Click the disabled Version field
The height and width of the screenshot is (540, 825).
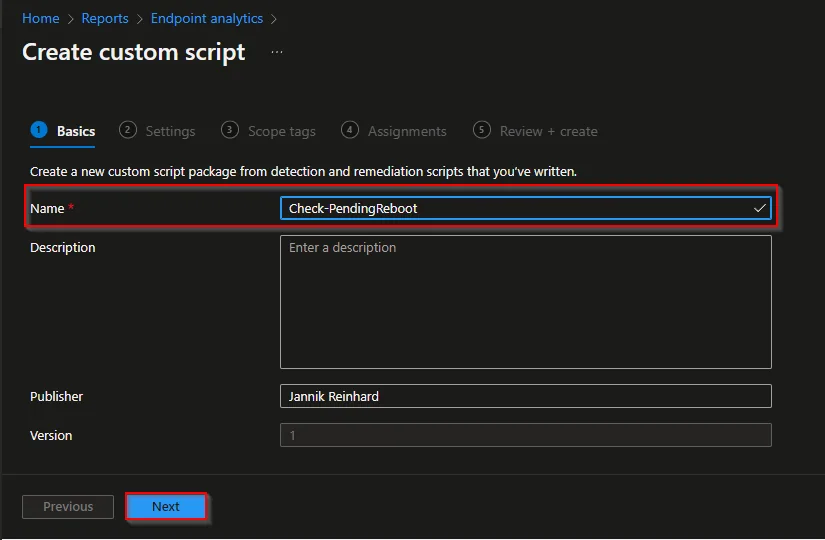click(526, 435)
